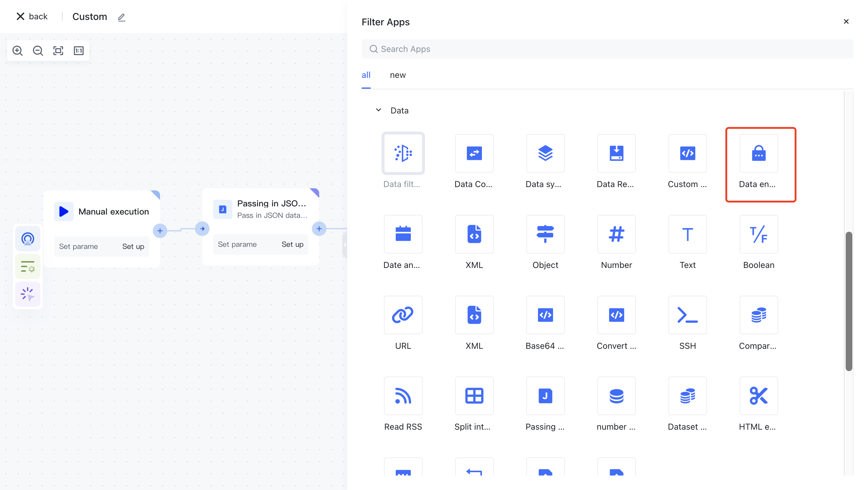Edit the Custom workflow name pencil

click(x=122, y=17)
